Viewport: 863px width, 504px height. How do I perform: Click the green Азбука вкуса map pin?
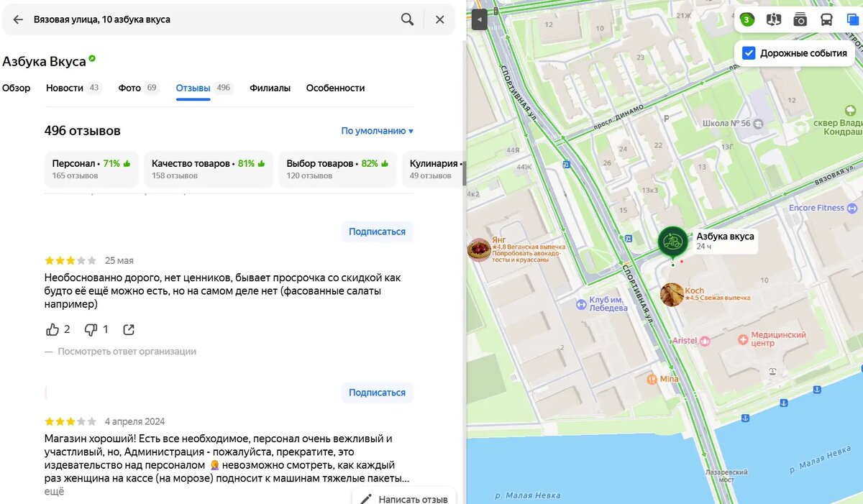[672, 242]
